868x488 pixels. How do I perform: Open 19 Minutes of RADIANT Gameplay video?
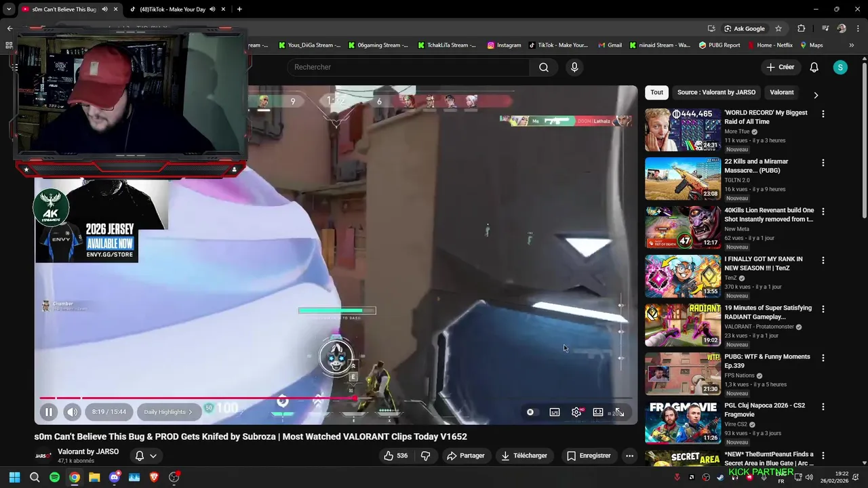click(683, 325)
